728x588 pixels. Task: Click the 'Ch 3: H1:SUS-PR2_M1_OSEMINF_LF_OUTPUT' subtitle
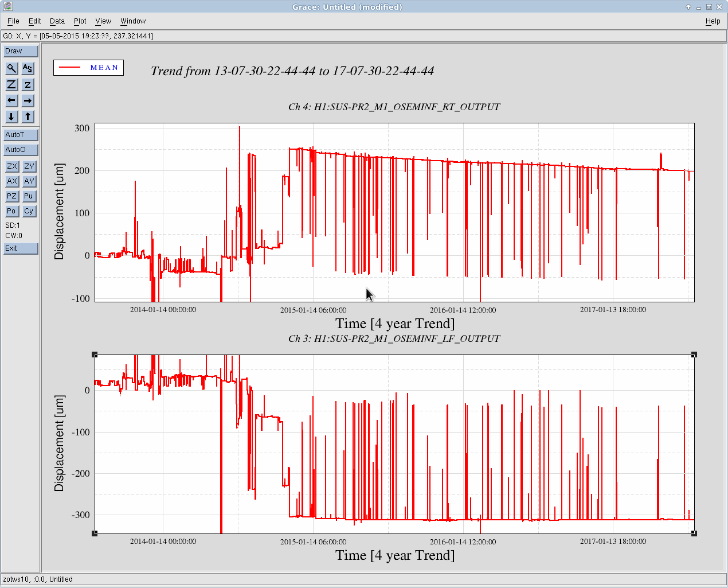394,338
